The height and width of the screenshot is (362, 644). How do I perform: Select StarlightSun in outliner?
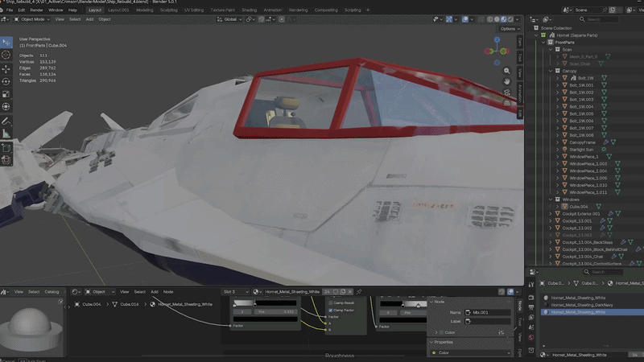tap(580, 150)
